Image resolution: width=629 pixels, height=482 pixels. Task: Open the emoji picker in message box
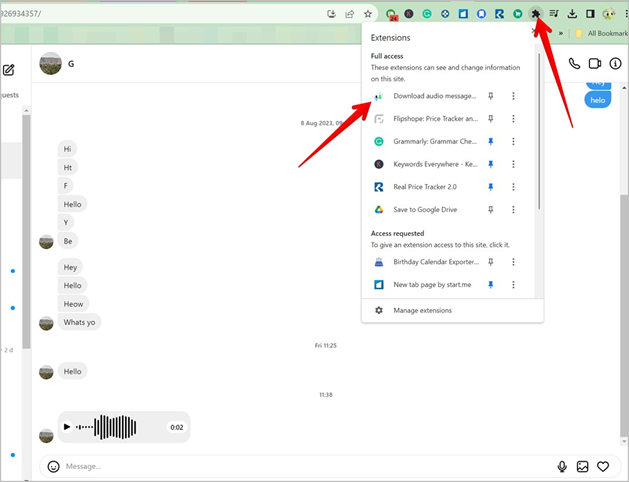coord(53,466)
